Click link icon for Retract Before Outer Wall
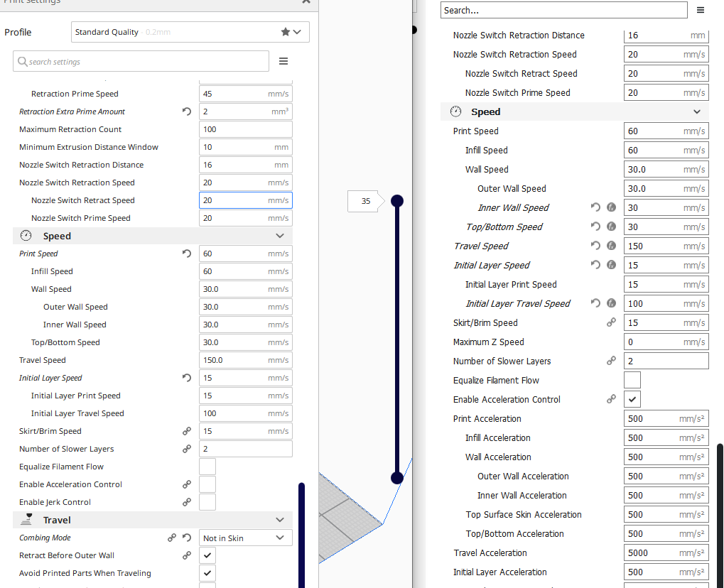Viewport: 724px width, 588px height. tap(187, 555)
